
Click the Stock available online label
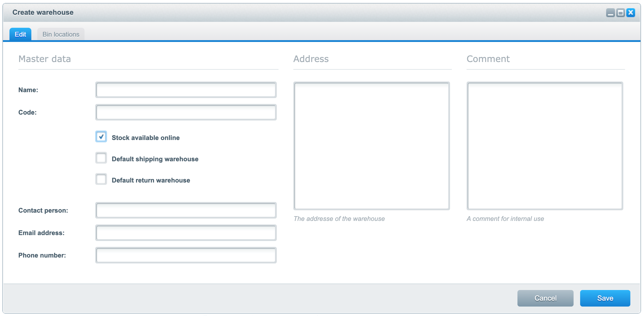pyautogui.click(x=146, y=138)
